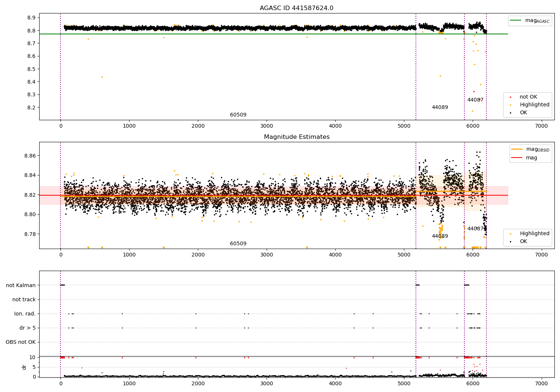Click the "not track" row label
Viewport: 560px width, 392px height.
pos(24,299)
